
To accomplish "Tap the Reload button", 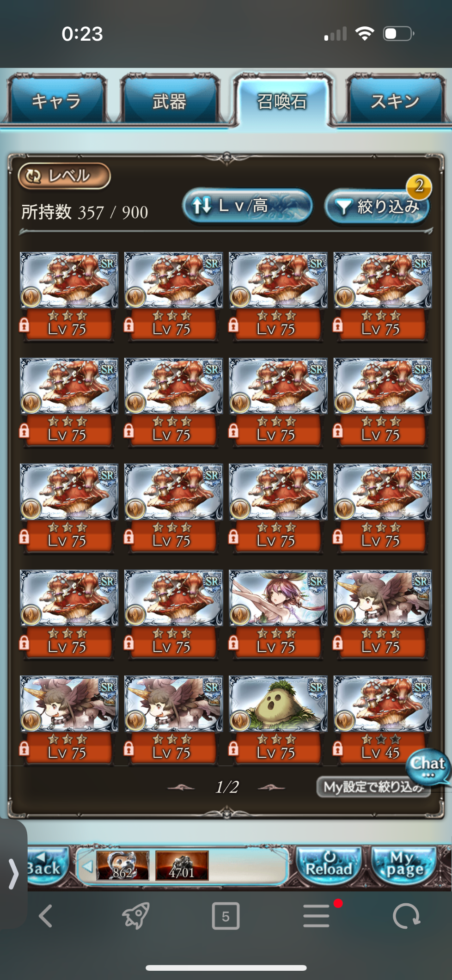I will (329, 866).
